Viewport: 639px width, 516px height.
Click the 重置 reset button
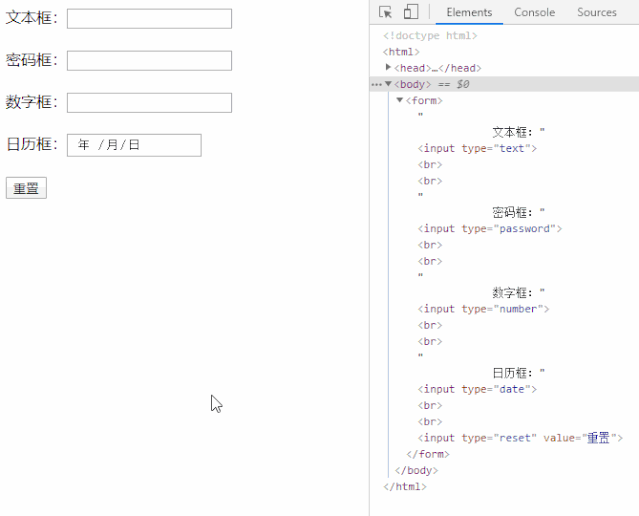pos(26,188)
